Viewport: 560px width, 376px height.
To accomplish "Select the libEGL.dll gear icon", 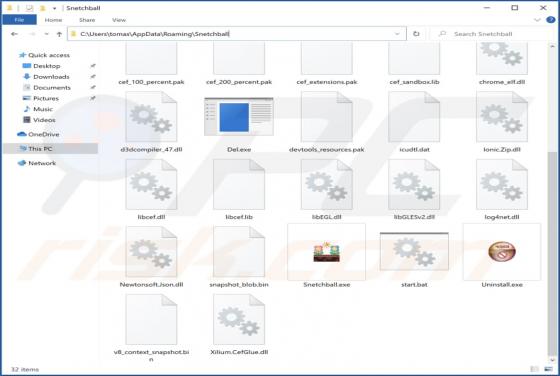I will [326, 184].
